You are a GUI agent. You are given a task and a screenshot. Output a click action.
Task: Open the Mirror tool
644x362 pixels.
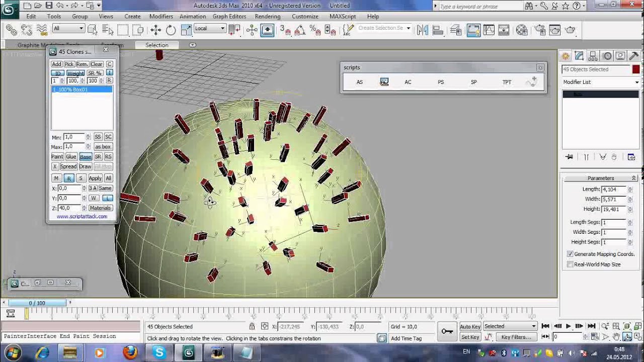click(x=423, y=30)
